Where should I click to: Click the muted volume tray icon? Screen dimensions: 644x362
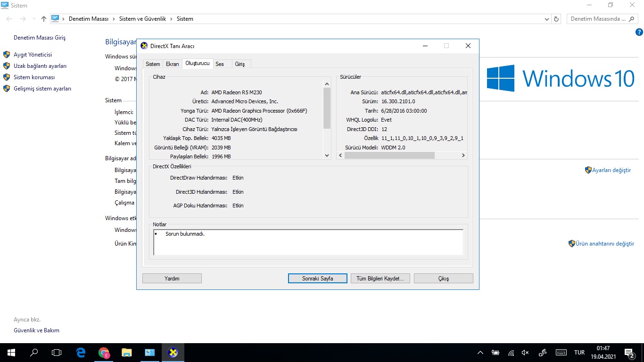pyautogui.click(x=526, y=353)
